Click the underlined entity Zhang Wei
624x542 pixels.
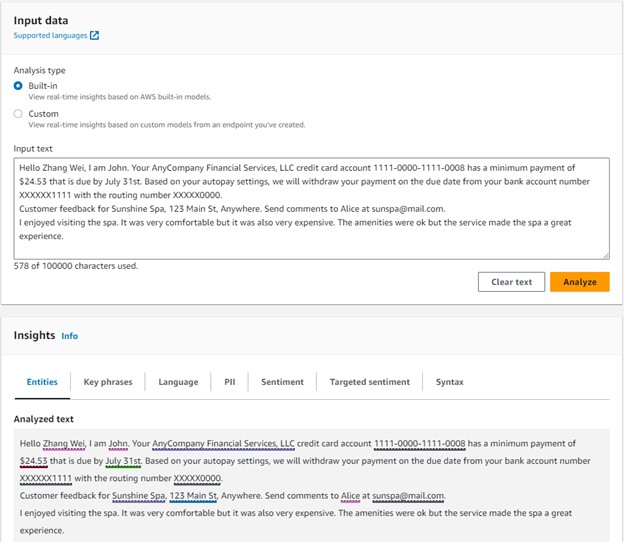click(x=64, y=444)
